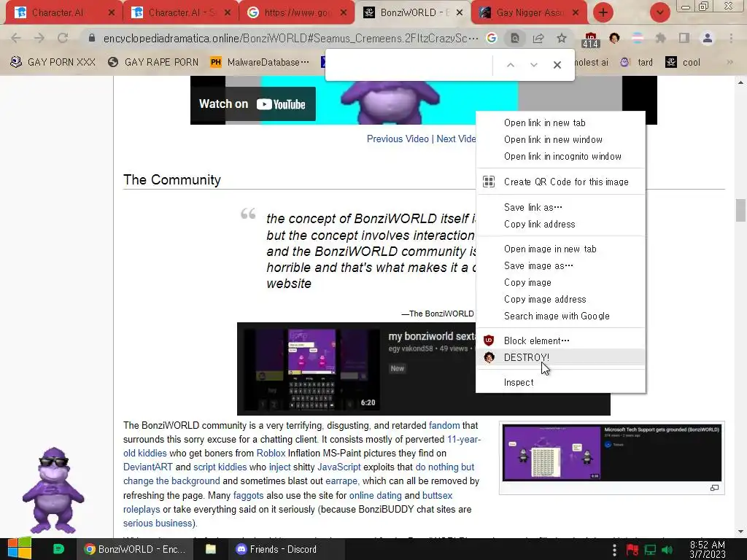Expand the bookmarks bar overflow chevron
Viewport: 747px width, 560px height.
[729, 63]
